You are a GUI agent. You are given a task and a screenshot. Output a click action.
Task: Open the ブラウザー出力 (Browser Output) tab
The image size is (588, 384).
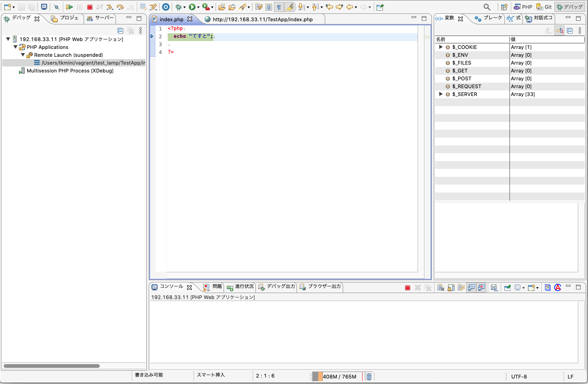click(x=320, y=287)
